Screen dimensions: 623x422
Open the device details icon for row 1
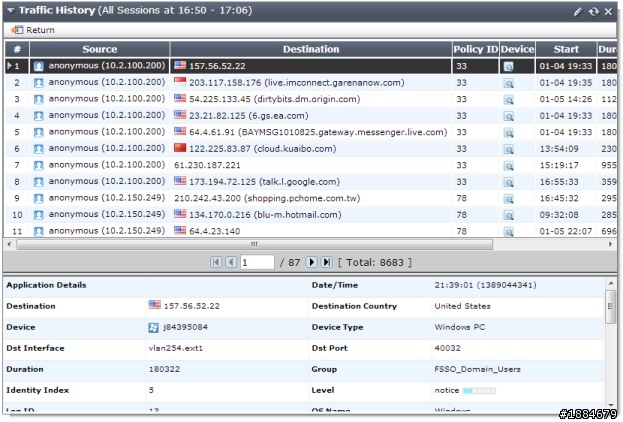[x=508, y=66]
